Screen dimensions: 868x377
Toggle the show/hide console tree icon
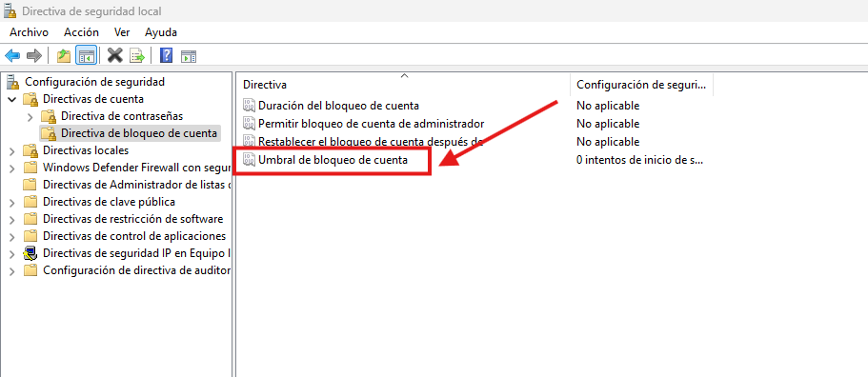click(87, 55)
